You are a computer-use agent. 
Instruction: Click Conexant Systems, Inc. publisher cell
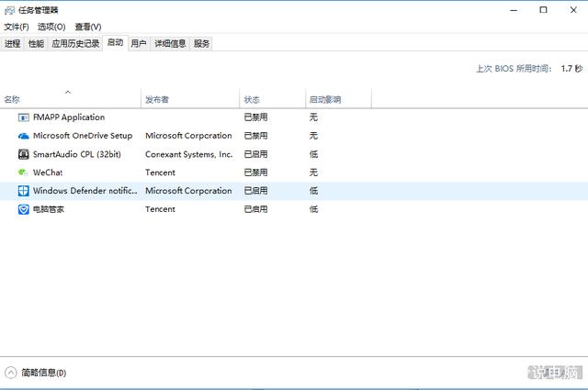189,154
